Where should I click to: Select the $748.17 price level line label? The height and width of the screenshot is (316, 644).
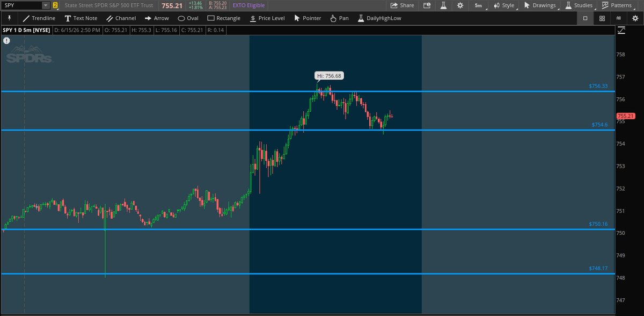[598, 268]
